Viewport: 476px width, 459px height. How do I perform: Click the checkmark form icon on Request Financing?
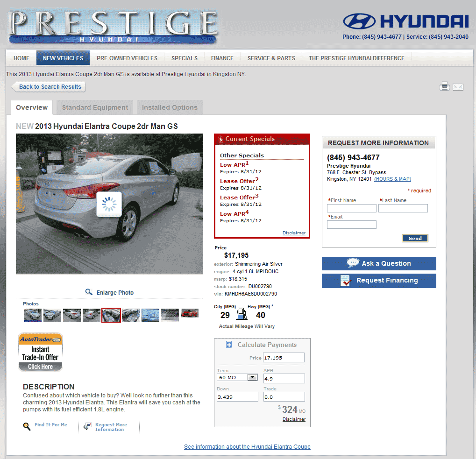coord(346,281)
